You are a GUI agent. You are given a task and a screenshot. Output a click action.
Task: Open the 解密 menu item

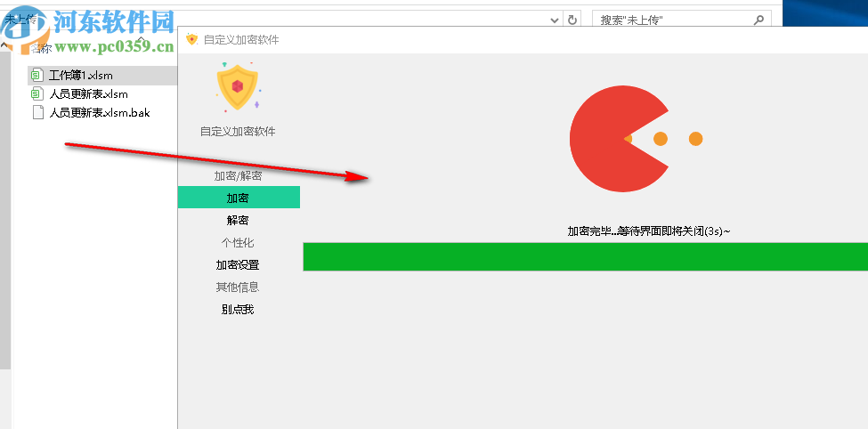(x=239, y=221)
